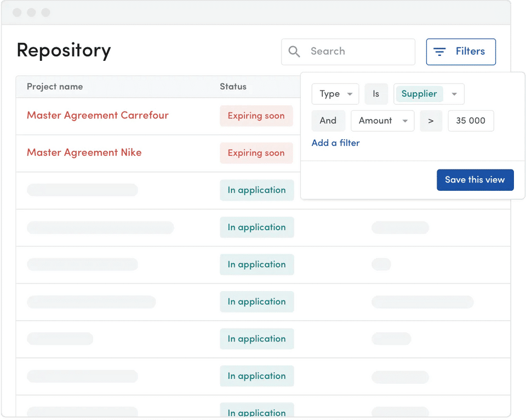
Task: Expand the Type filter dropdown
Action: pos(335,94)
